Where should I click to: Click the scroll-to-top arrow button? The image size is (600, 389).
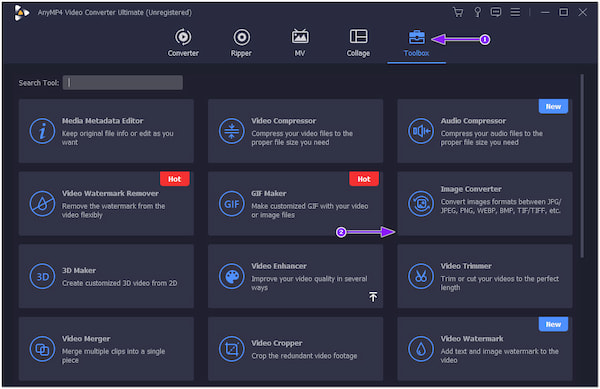(373, 296)
